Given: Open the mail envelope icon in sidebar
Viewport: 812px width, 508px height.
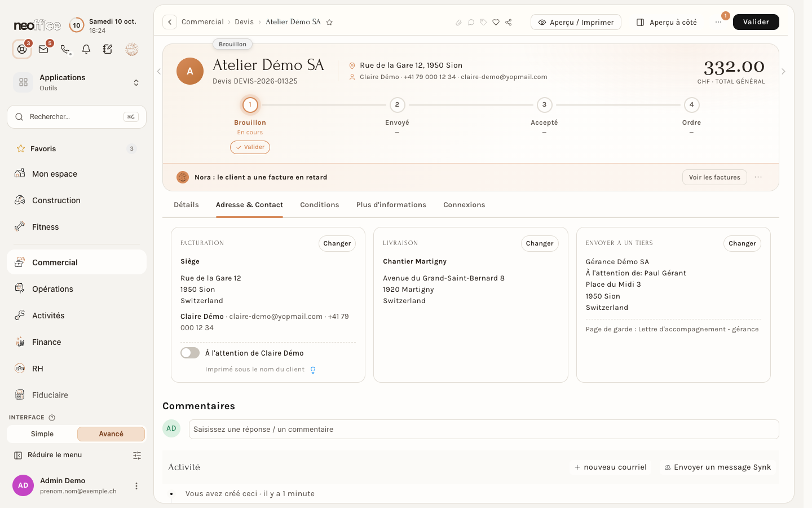Looking at the screenshot, I should (x=43, y=49).
